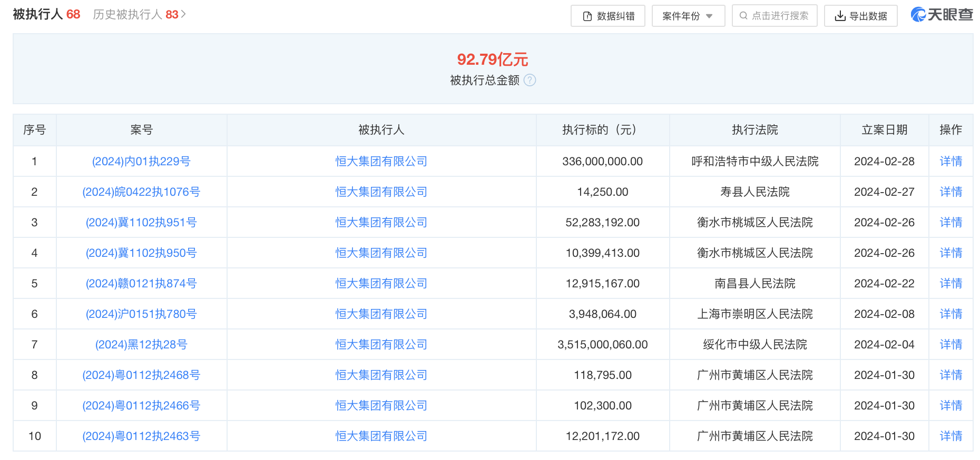The image size is (980, 460).
Task: Click the document icon in 数据纠错
Action: point(587,16)
